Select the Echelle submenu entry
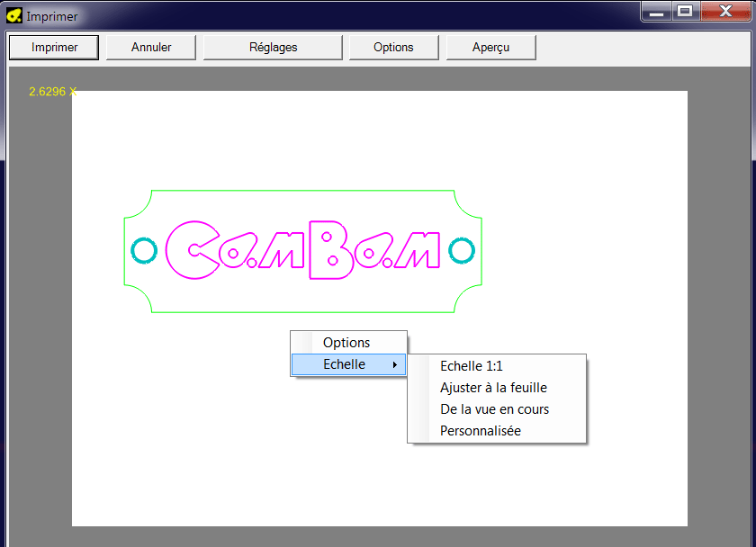756x547 pixels. click(x=348, y=364)
